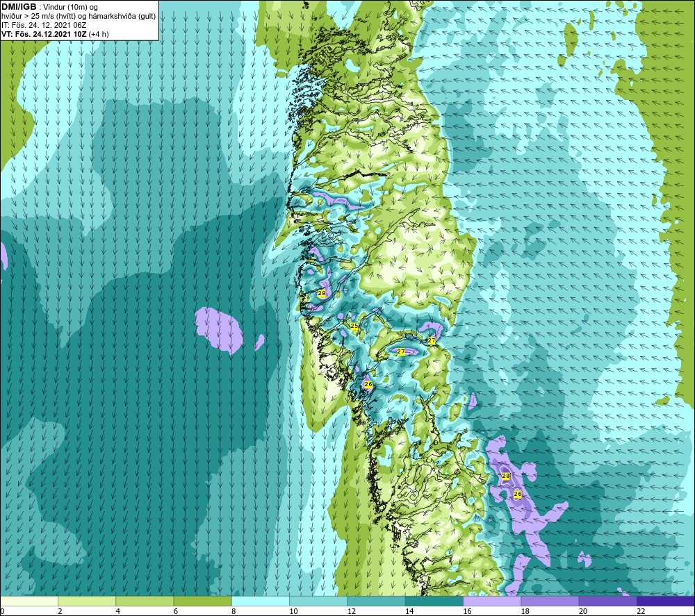Click the legend scale value '14'
This screenshot has width=695, height=616.
(409, 611)
